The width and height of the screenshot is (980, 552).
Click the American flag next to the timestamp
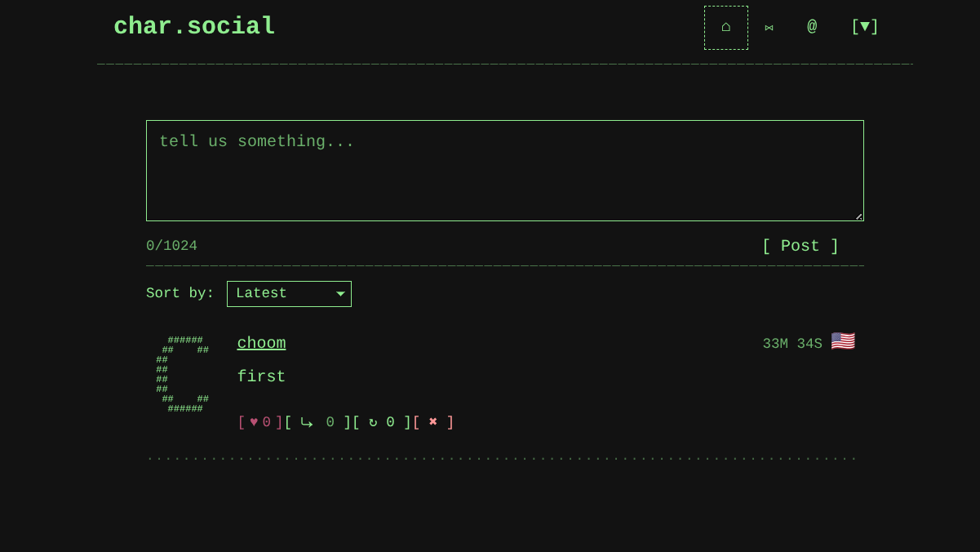point(843,341)
